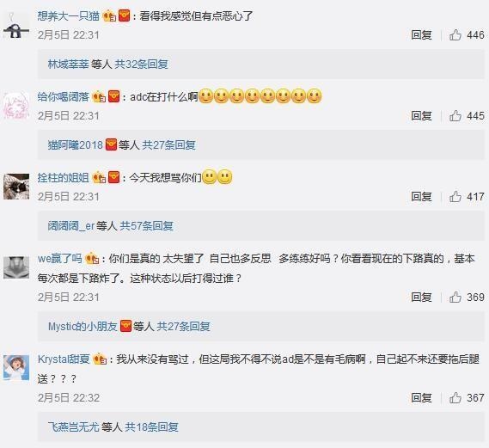The width and height of the screenshot is (489, 448).
Task: Click member badge next to Krystal甜夏
Action: coord(101,359)
